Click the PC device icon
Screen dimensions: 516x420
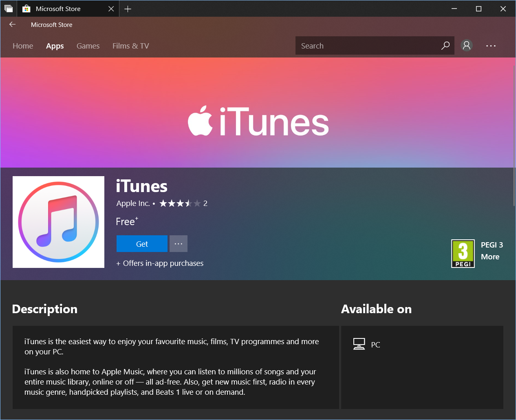[x=359, y=344]
